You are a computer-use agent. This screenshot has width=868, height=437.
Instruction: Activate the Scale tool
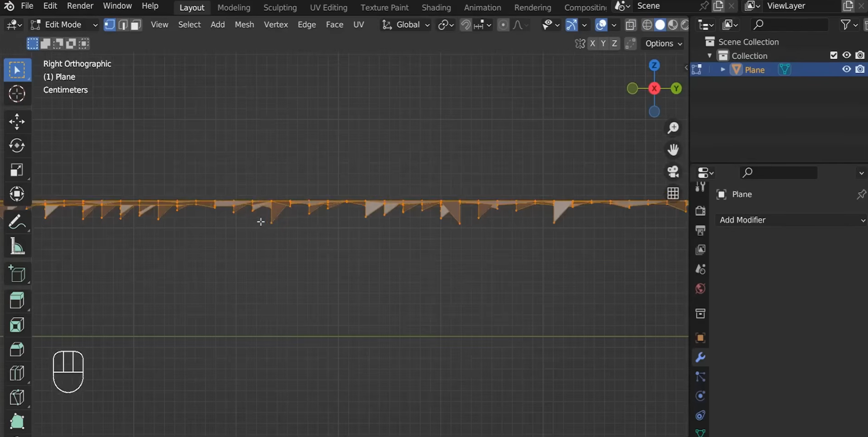pyautogui.click(x=17, y=170)
